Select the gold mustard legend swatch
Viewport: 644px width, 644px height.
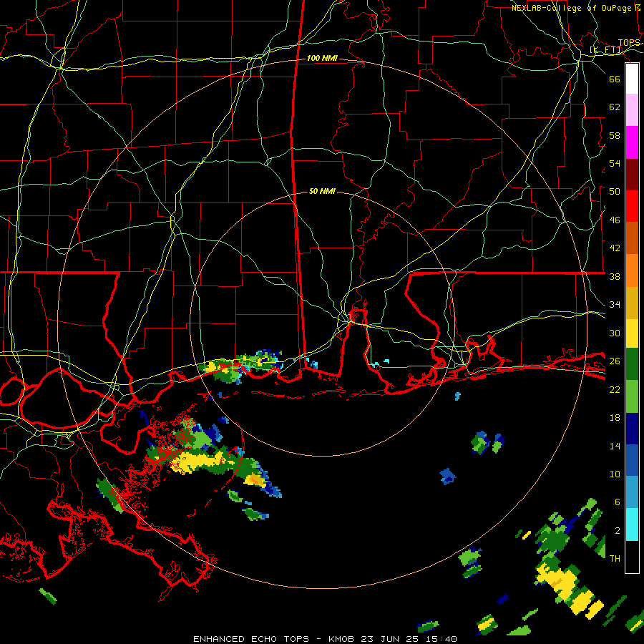click(x=632, y=302)
